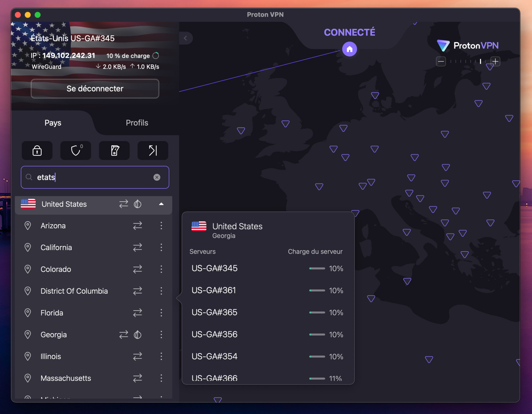Switch to the Pays tab
The height and width of the screenshot is (414, 532).
click(x=53, y=123)
